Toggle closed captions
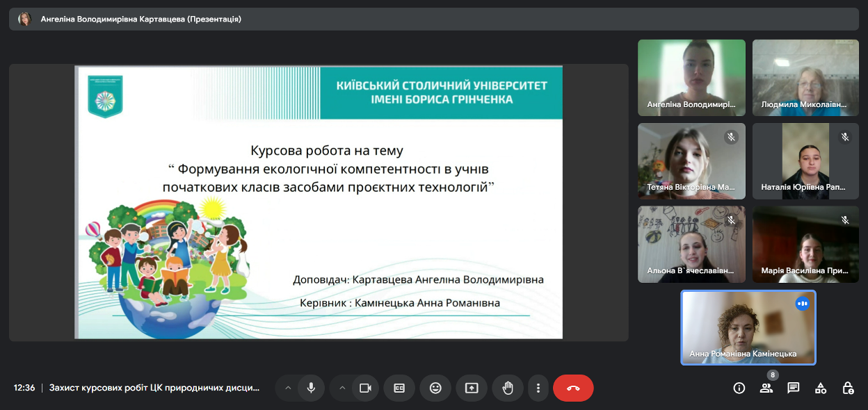 (399, 388)
